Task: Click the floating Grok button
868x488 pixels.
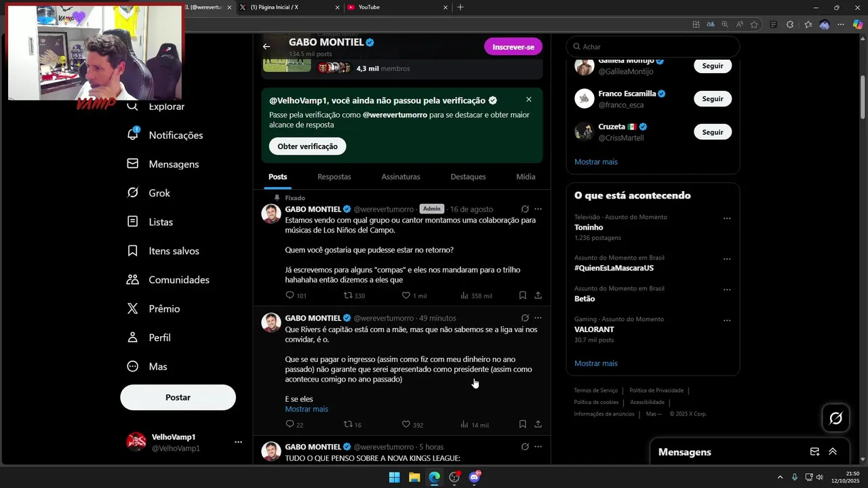Action: click(x=836, y=418)
